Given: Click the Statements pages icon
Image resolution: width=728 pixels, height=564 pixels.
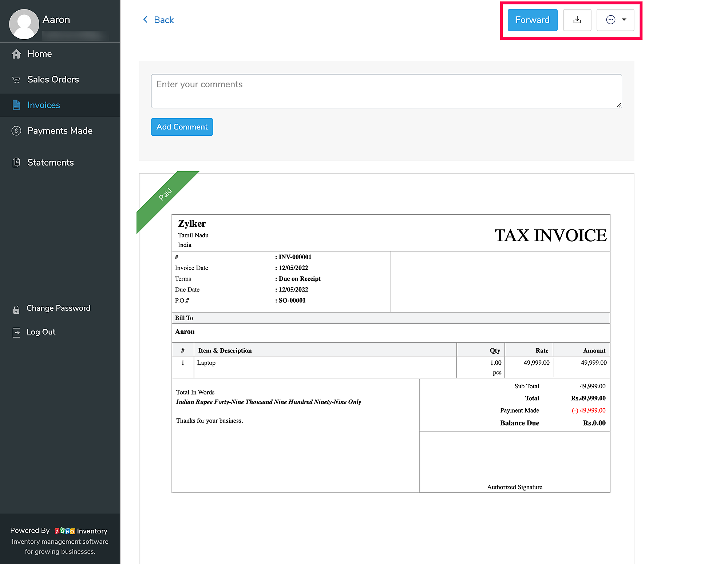Looking at the screenshot, I should (x=16, y=162).
